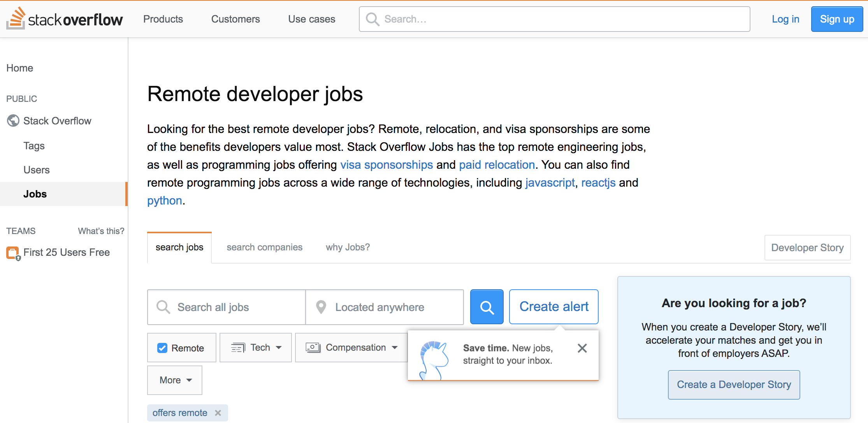The height and width of the screenshot is (423, 868).
Task: Follow the paid relocation link
Action: coord(497,165)
